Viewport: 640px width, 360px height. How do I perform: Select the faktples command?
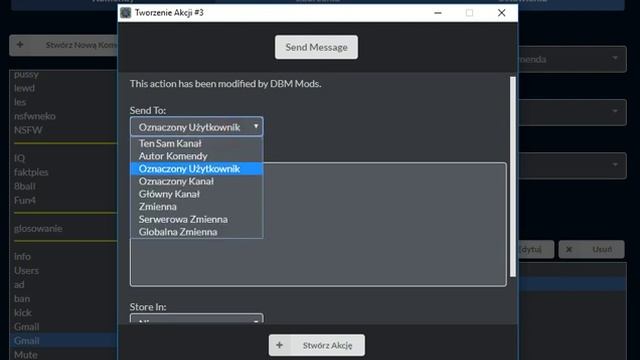31,172
